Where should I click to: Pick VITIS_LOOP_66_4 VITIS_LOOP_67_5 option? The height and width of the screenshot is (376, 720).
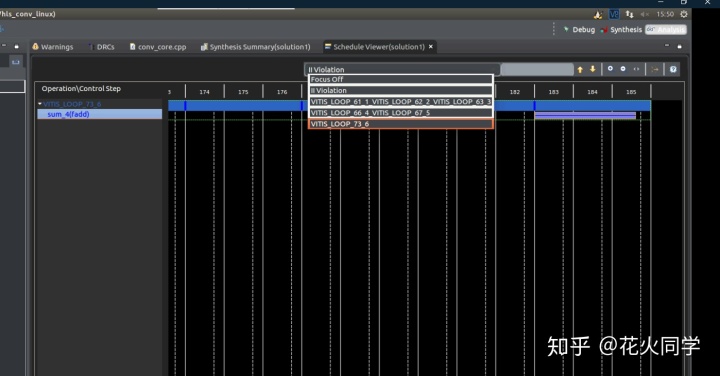click(x=400, y=112)
